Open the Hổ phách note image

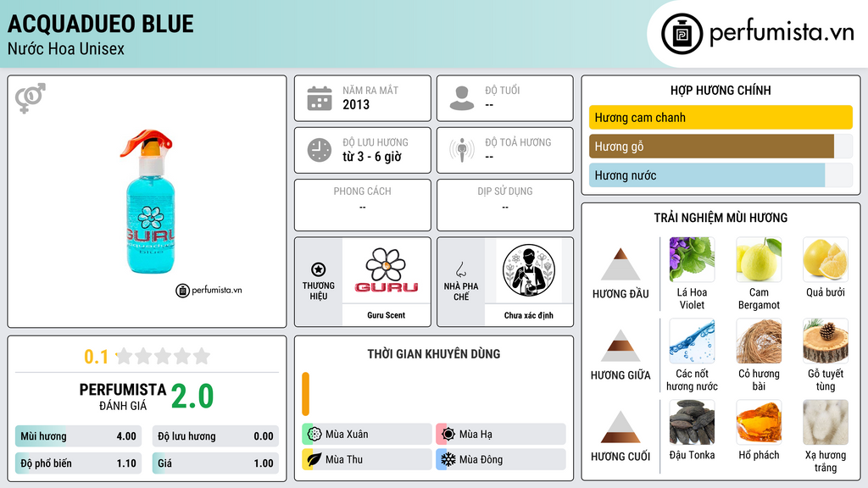click(x=759, y=422)
